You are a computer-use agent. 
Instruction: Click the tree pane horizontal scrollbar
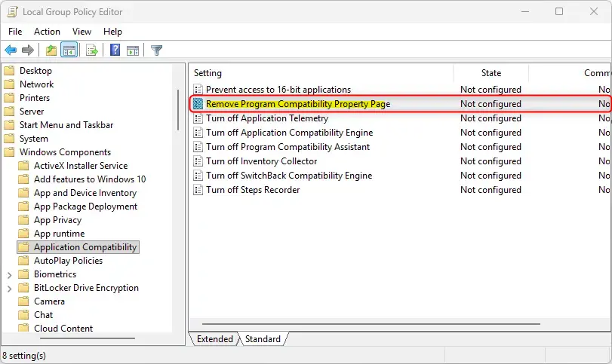click(x=88, y=338)
